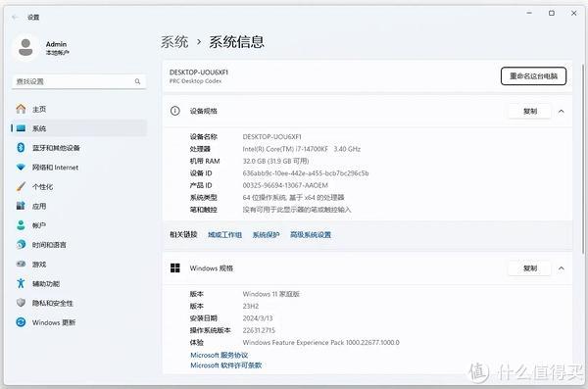Click the Windows logo icon by Windows 规格
Image resolution: width=588 pixels, height=389 pixels.
(174, 267)
